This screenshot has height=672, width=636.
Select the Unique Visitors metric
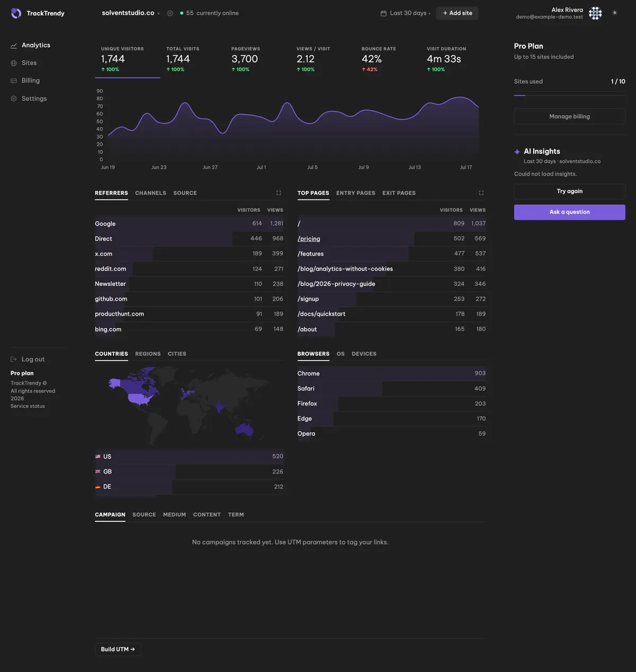click(x=127, y=59)
